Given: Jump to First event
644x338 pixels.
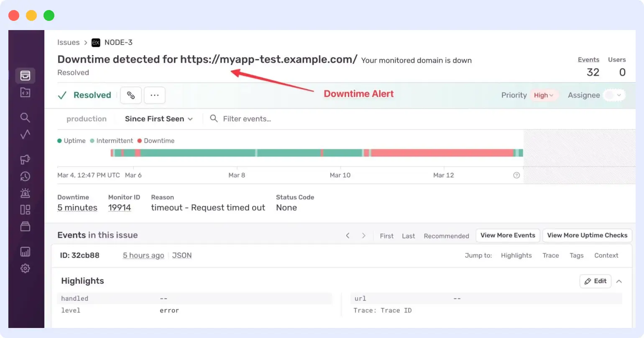Looking at the screenshot, I should pyautogui.click(x=386, y=236).
